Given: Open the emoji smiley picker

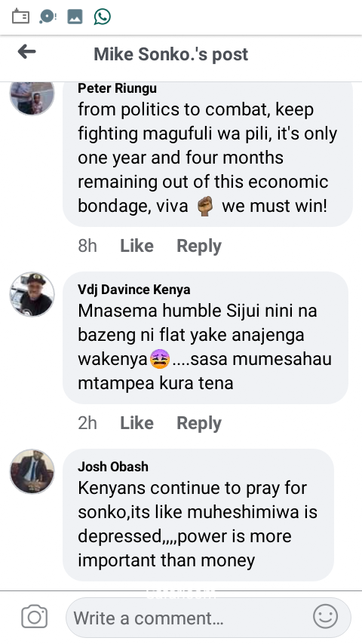Looking at the screenshot, I should pyautogui.click(x=326, y=616).
